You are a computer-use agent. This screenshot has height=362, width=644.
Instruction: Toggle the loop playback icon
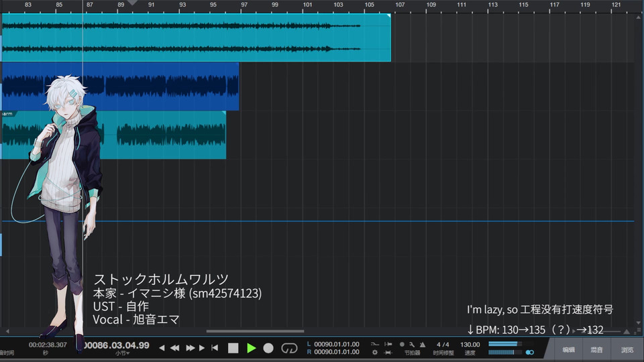coord(289,348)
